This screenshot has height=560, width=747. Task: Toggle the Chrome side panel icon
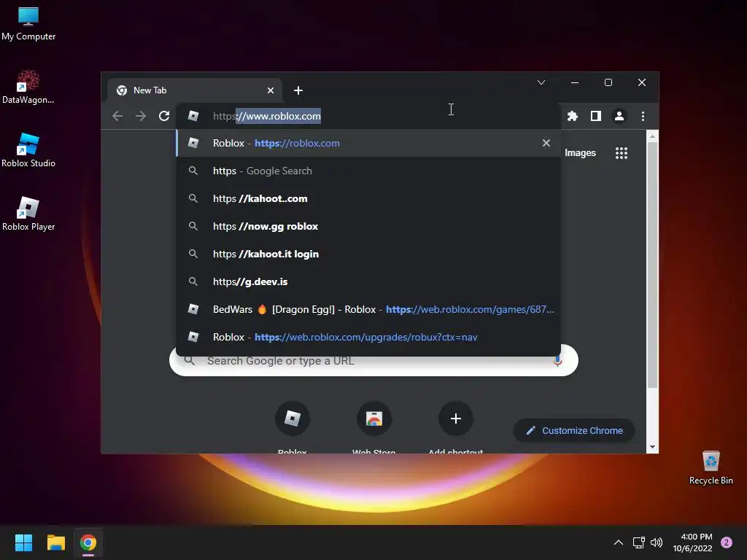[x=595, y=116]
